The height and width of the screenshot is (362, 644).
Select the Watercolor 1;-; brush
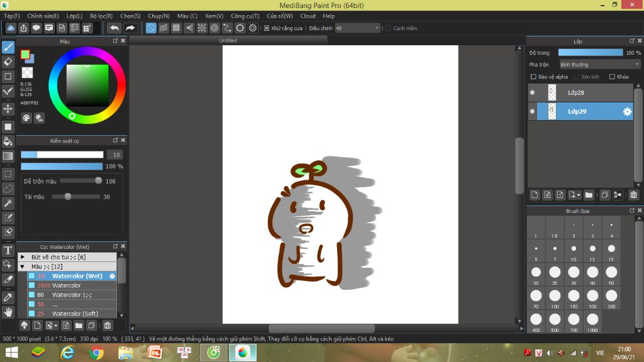(x=72, y=295)
